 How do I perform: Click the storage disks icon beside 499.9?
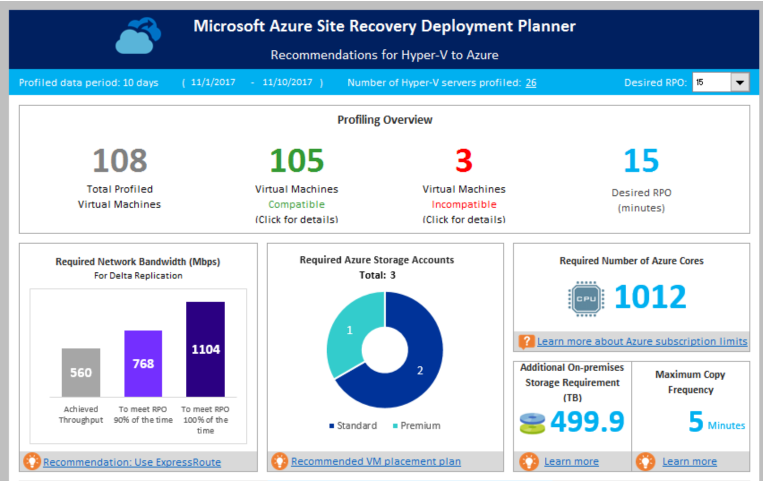(x=532, y=423)
